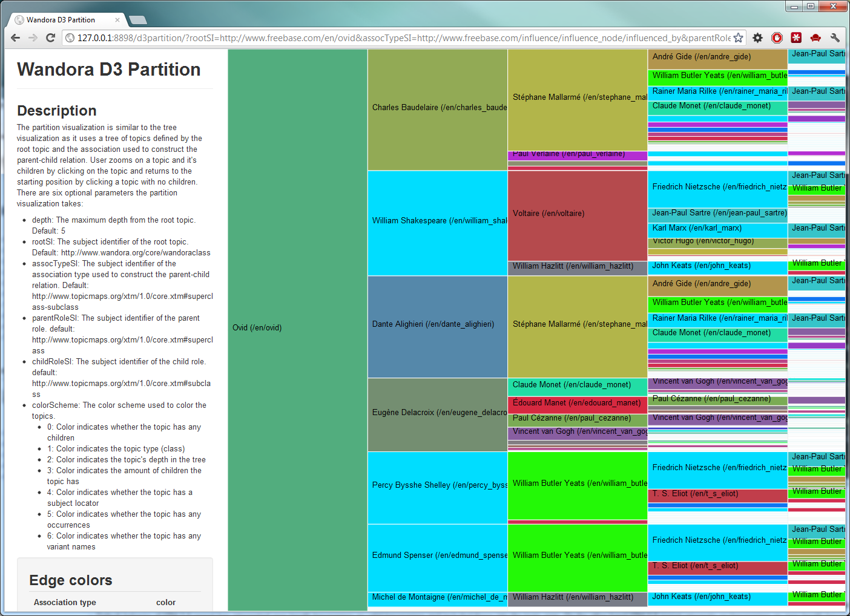This screenshot has height=616, width=850.
Task: Open the LastPass asterisk extension icon
Action: 796,38
